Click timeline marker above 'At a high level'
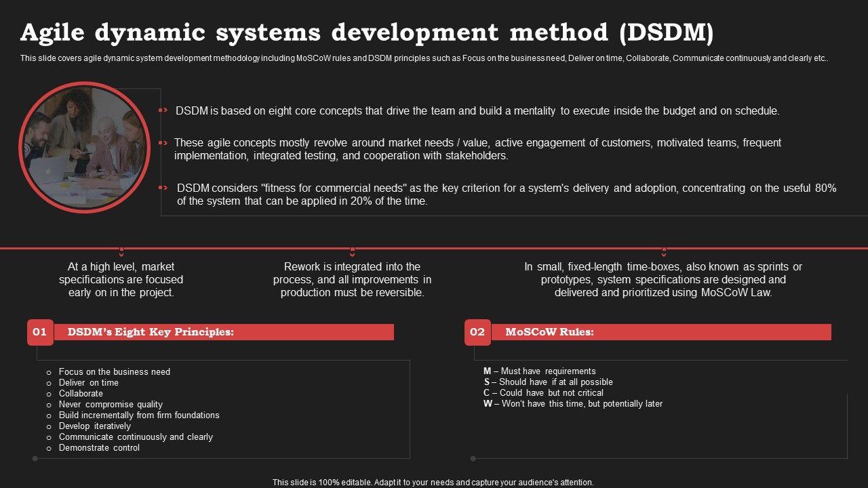The image size is (868, 488). [121, 251]
